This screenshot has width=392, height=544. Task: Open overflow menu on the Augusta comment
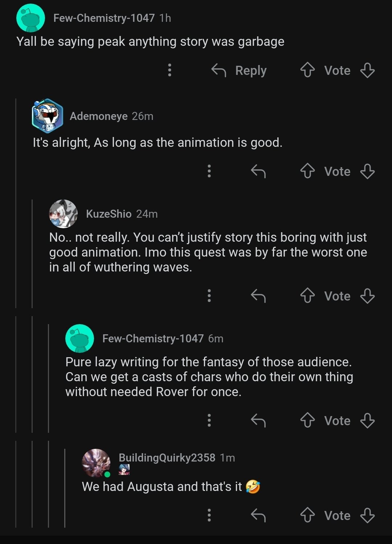(x=209, y=515)
